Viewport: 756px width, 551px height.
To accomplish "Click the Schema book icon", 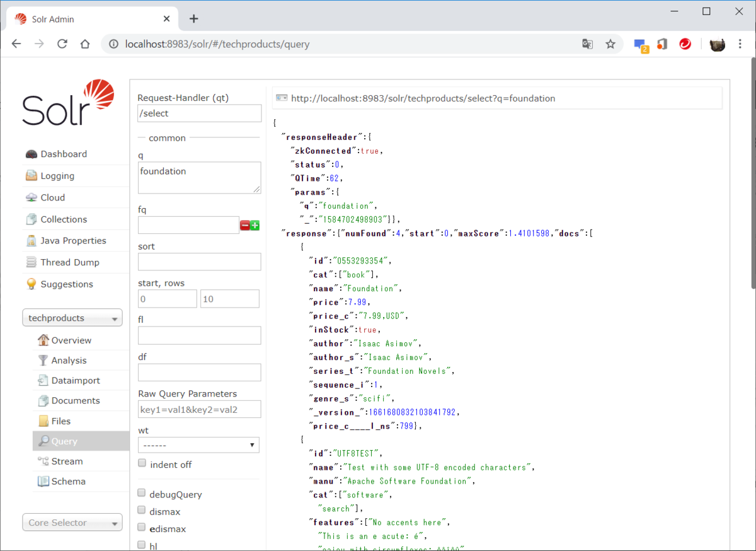I will coord(43,481).
